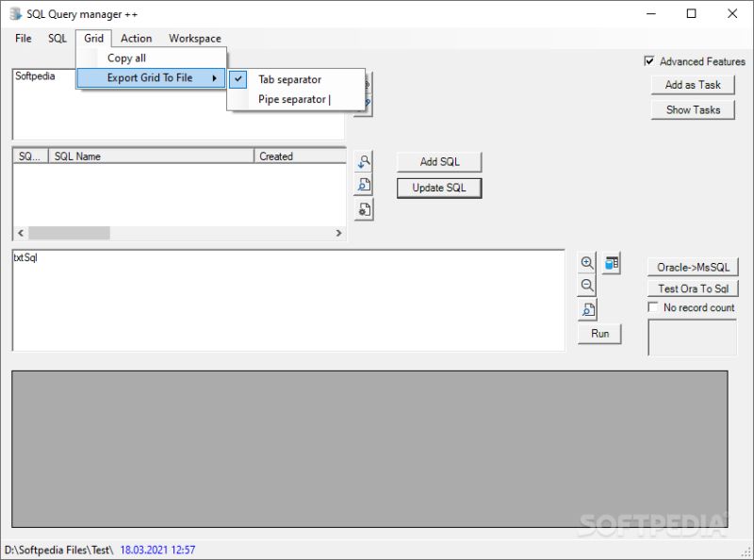Image resolution: width=754 pixels, height=560 pixels.
Task: Open the Workspace menu
Action: coord(194,38)
